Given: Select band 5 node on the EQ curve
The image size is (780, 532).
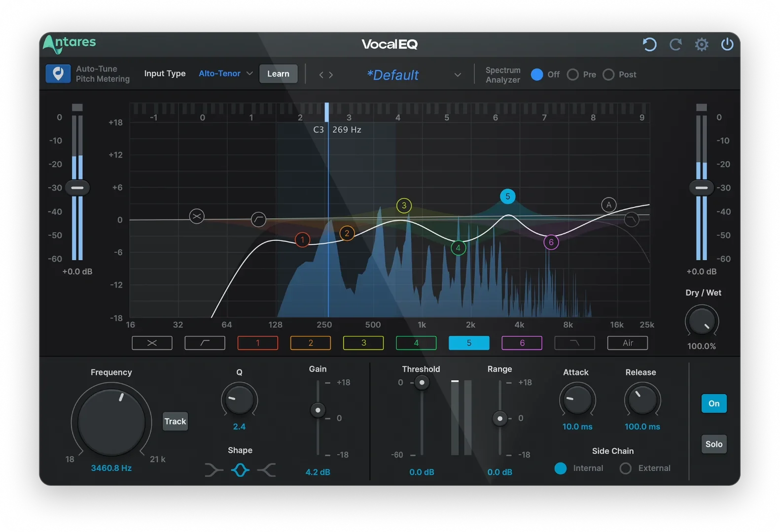Looking at the screenshot, I should pyautogui.click(x=507, y=196).
